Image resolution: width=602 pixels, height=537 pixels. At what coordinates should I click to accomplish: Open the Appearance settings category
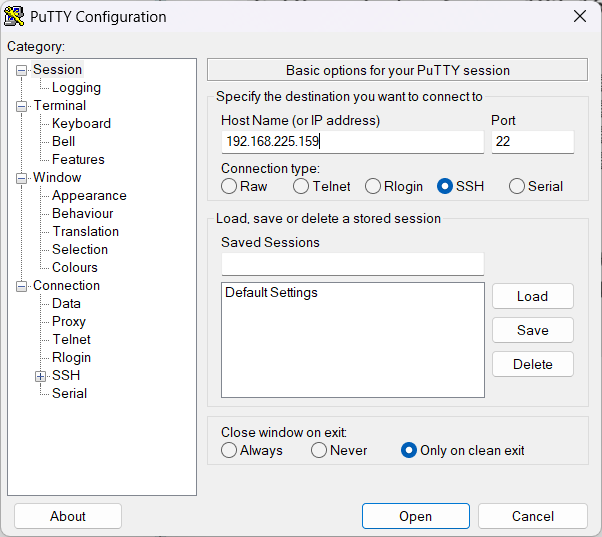[x=89, y=196]
